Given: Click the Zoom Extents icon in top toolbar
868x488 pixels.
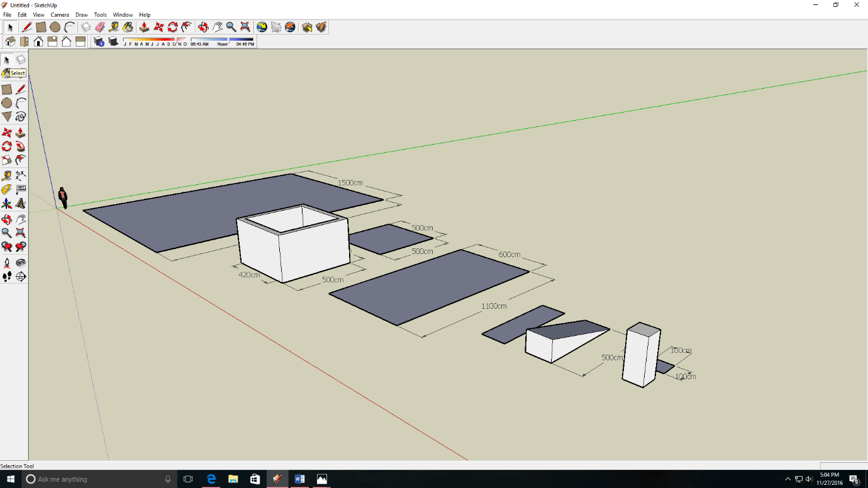Looking at the screenshot, I should coord(245,27).
